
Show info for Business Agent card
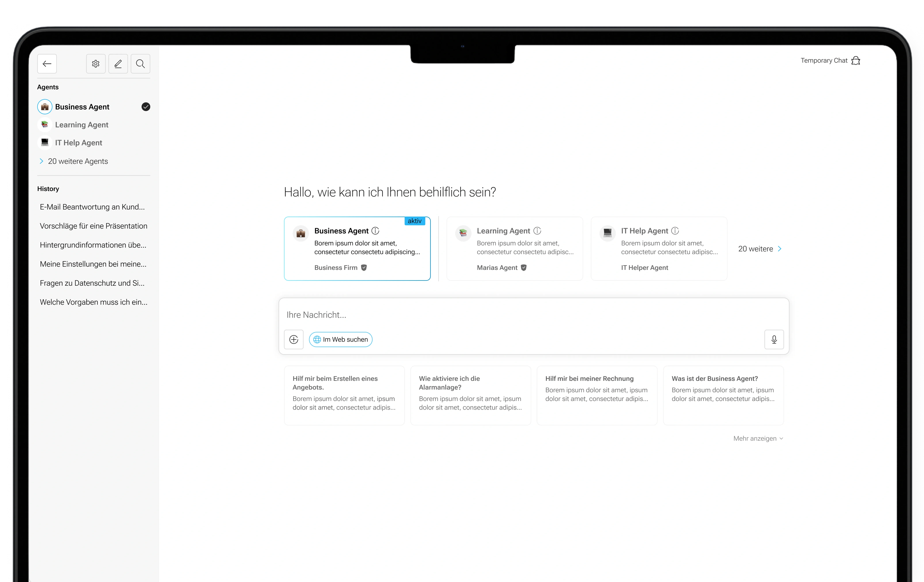(x=375, y=231)
